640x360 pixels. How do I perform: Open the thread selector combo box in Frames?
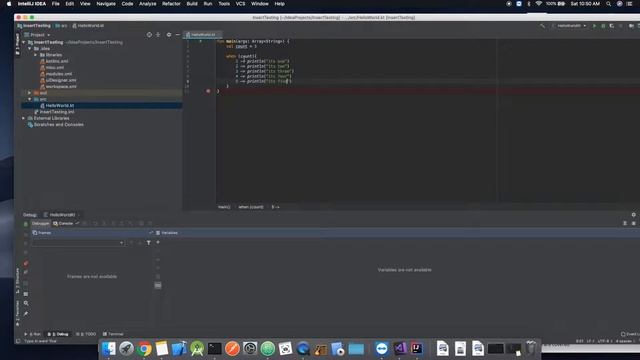click(x=78, y=243)
